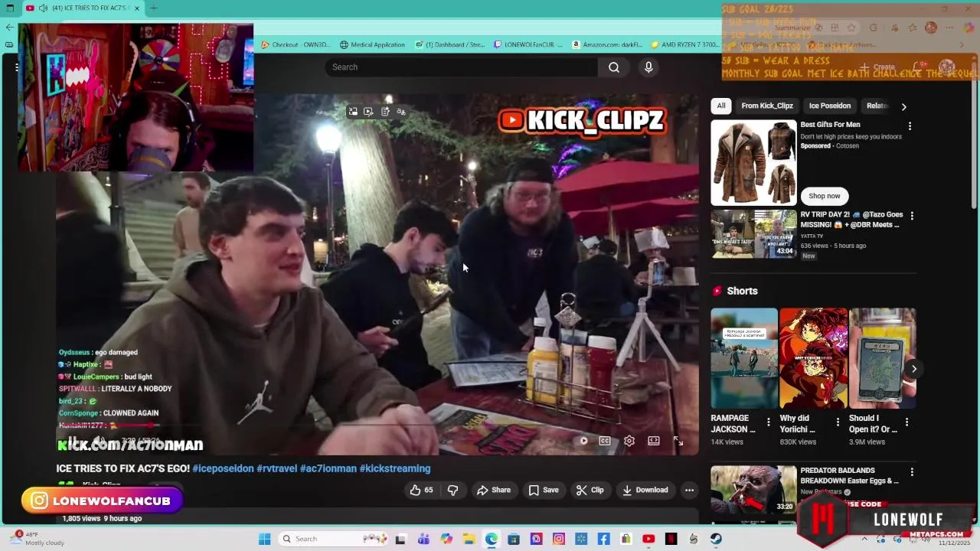
Task: Open the Best Gifts For Men ad thumbnail
Action: click(x=753, y=162)
